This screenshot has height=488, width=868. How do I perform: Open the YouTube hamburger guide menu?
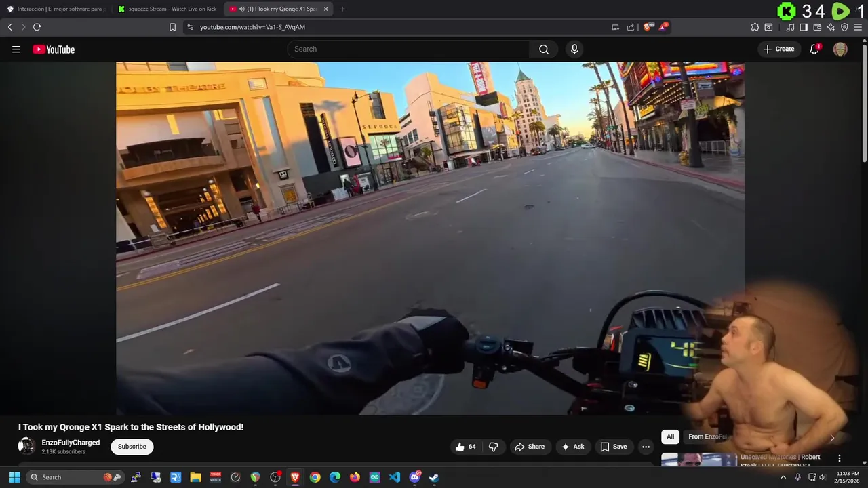(x=16, y=49)
